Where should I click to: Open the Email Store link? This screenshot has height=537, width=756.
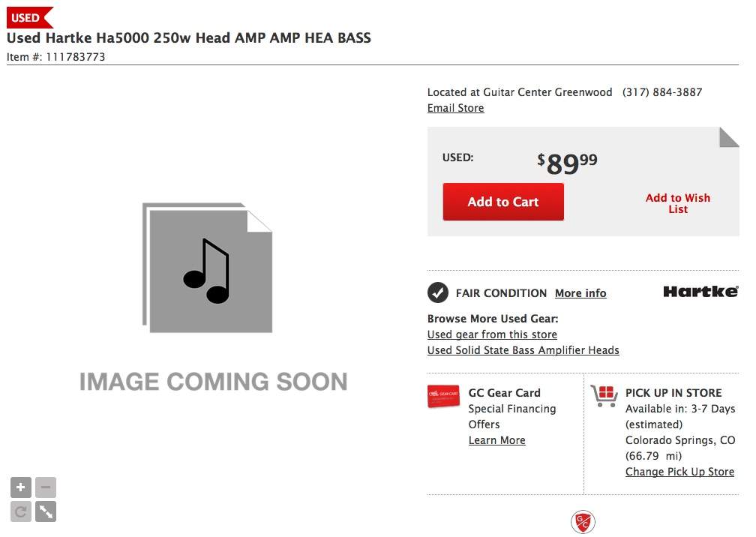coord(456,108)
